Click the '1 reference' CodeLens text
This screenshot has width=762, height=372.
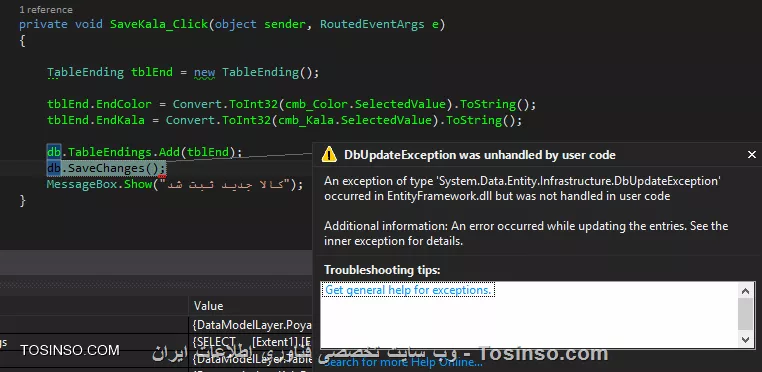click(x=46, y=9)
